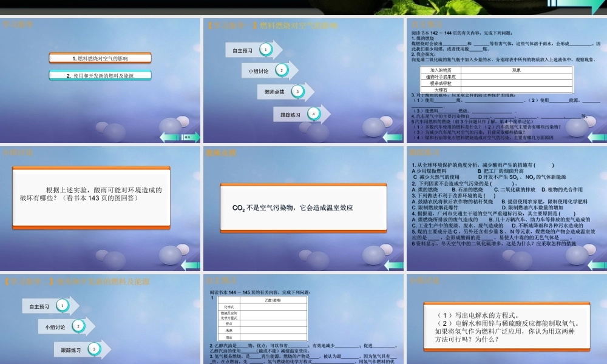
Task: Click the title 【学习指导二】使用和开发新的燃料及能源
Action: click(76, 281)
